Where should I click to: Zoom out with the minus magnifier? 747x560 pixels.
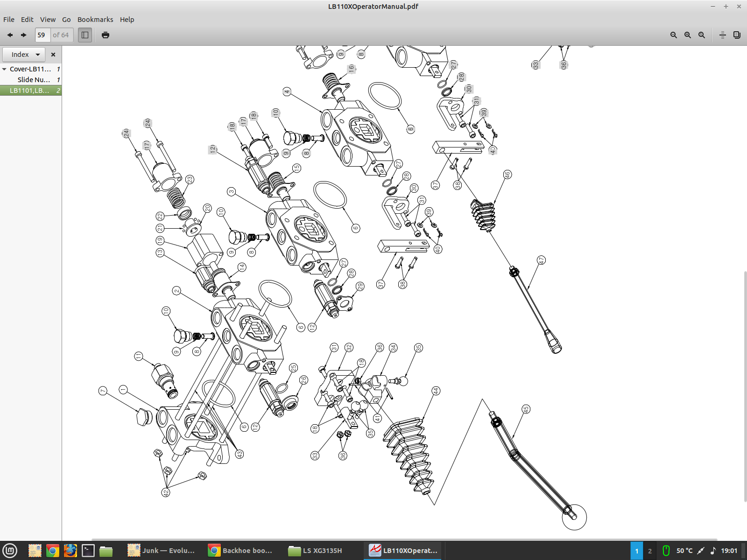(673, 35)
